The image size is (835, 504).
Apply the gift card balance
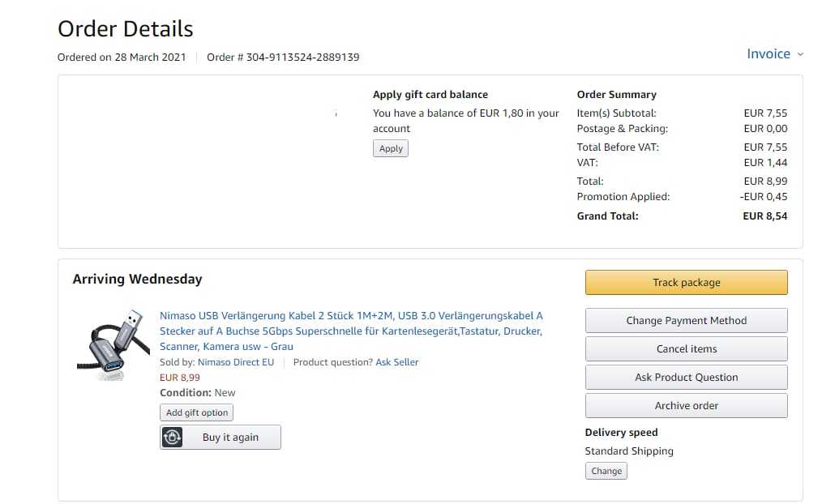(391, 149)
